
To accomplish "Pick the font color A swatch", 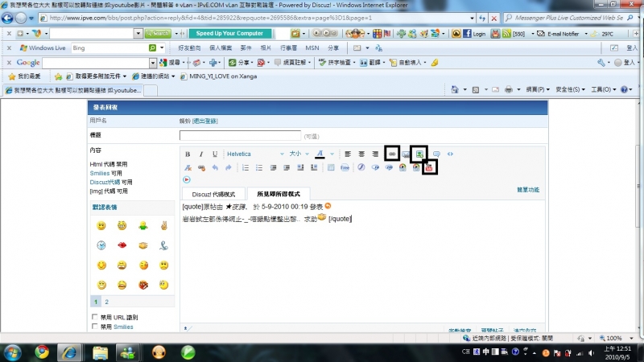I will (320, 154).
